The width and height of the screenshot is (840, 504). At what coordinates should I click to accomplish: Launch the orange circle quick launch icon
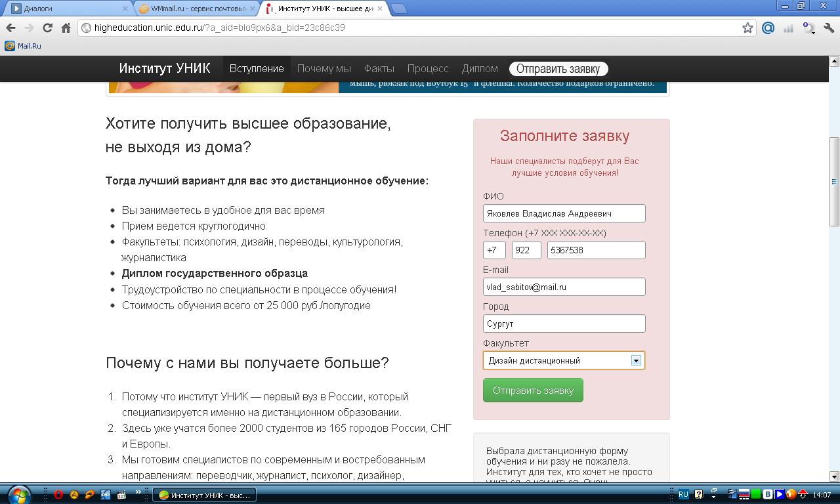coord(74,495)
